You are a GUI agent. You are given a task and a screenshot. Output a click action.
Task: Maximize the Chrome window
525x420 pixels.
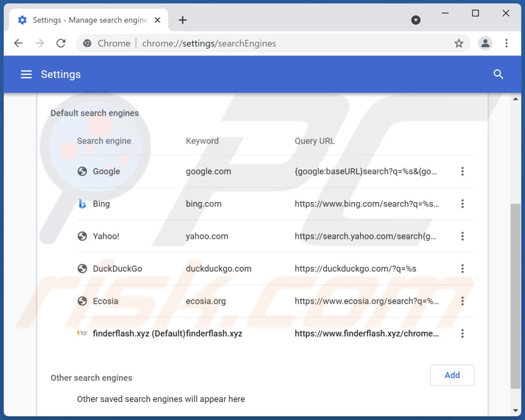(x=475, y=13)
